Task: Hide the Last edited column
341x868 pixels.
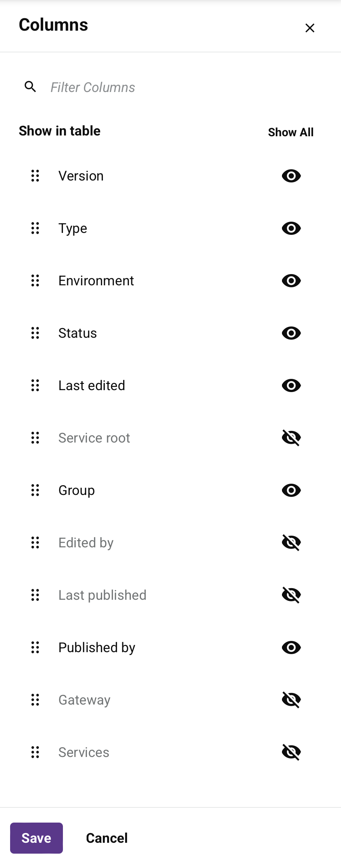Action: pyautogui.click(x=291, y=385)
